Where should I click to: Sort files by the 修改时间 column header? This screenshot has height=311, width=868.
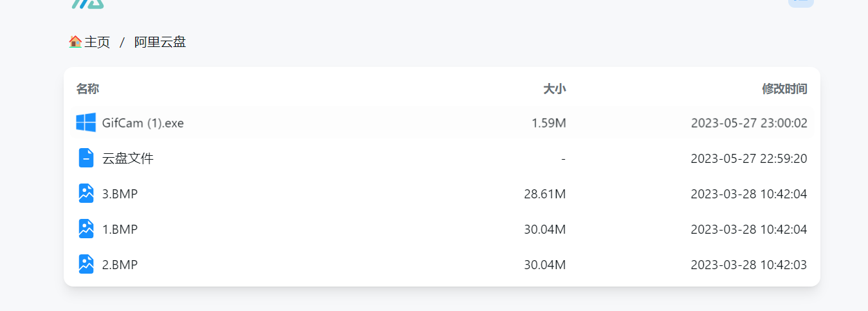click(x=784, y=89)
